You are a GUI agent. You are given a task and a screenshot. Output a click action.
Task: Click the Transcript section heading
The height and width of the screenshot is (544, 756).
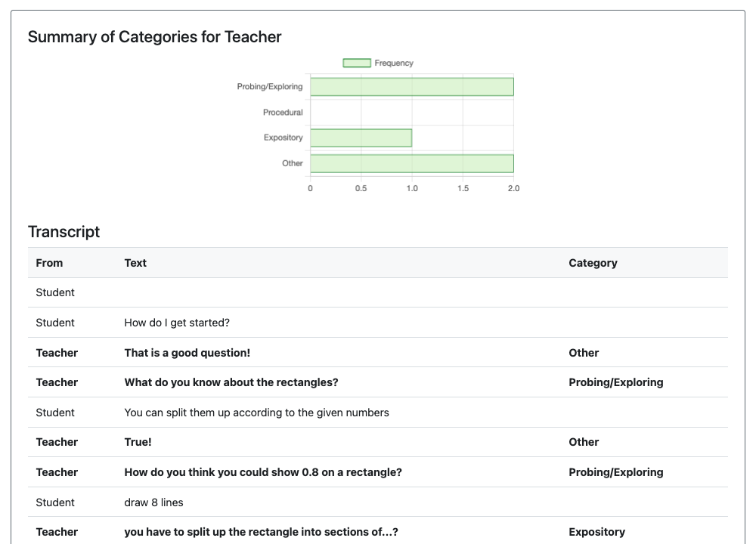[x=64, y=232]
